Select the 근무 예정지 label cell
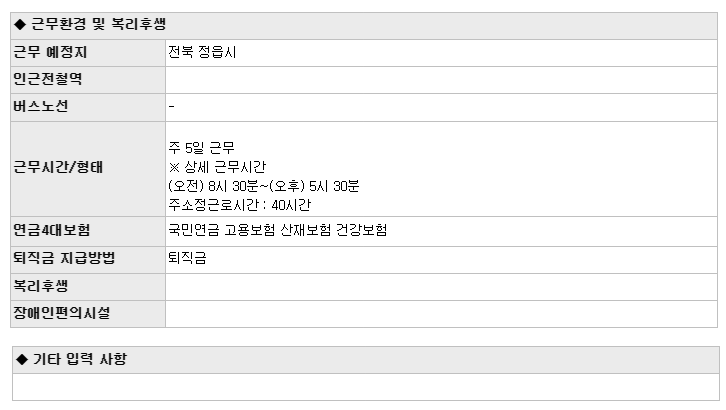726x410 pixels. tap(88, 53)
